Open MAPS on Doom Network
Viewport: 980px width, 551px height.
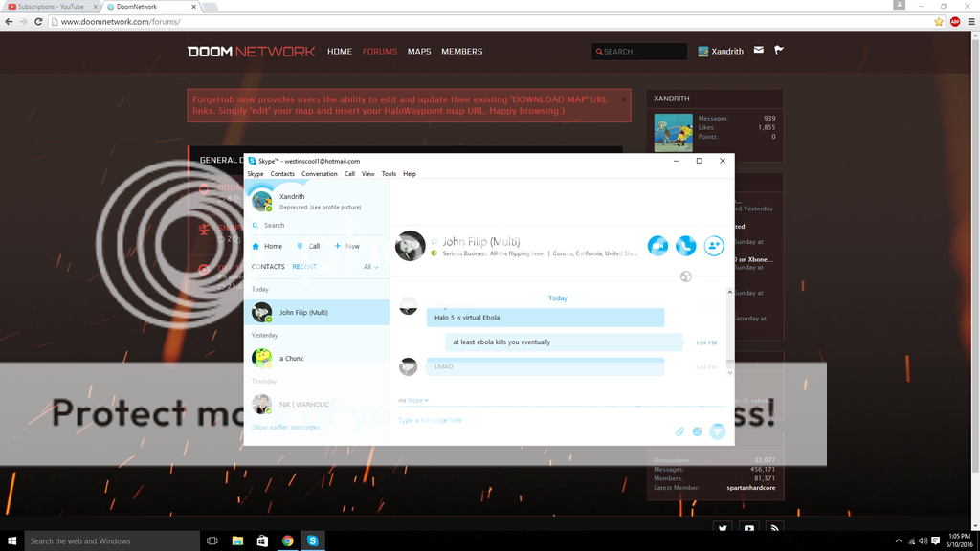(x=419, y=52)
